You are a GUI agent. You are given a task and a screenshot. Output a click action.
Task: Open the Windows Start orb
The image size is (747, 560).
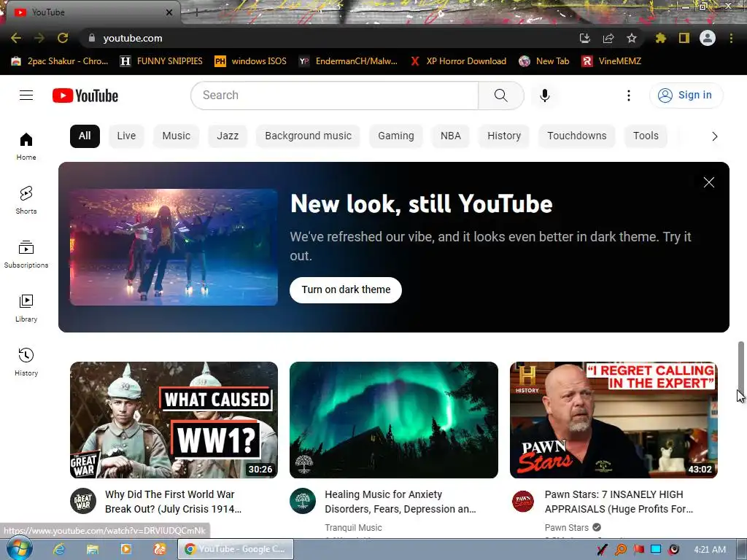[x=20, y=548]
